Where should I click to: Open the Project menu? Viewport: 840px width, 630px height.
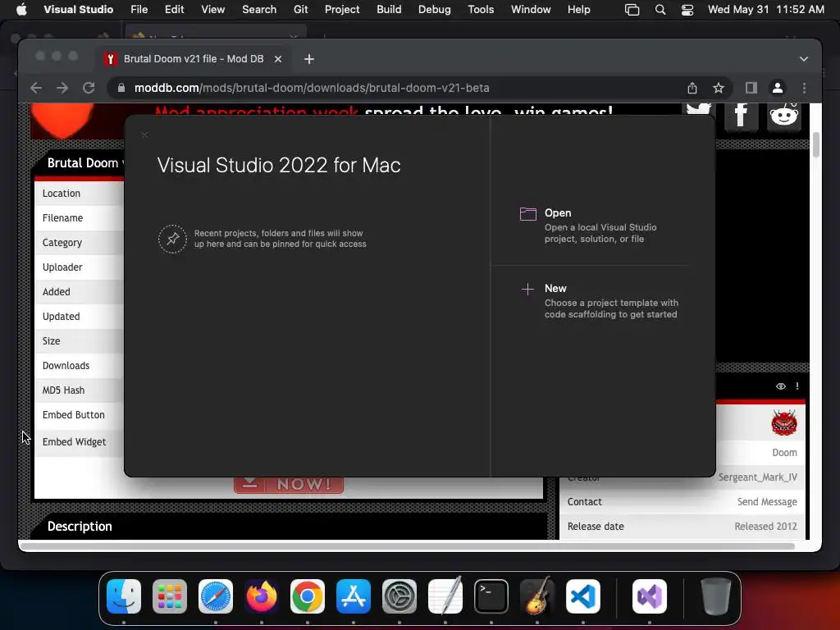coord(342,10)
